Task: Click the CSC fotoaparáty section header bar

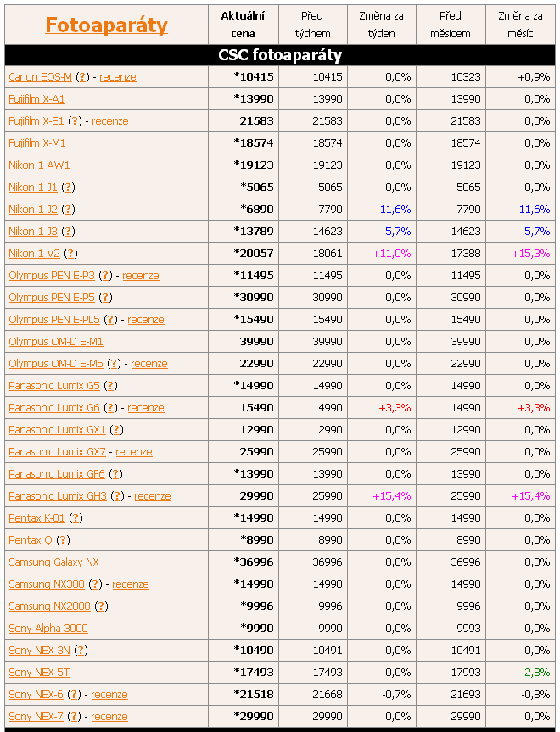Action: click(280, 55)
